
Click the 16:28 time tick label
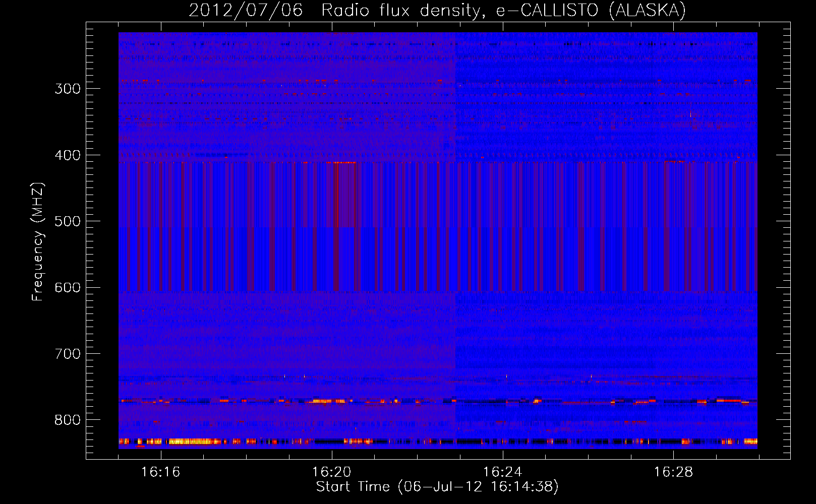[674, 472]
